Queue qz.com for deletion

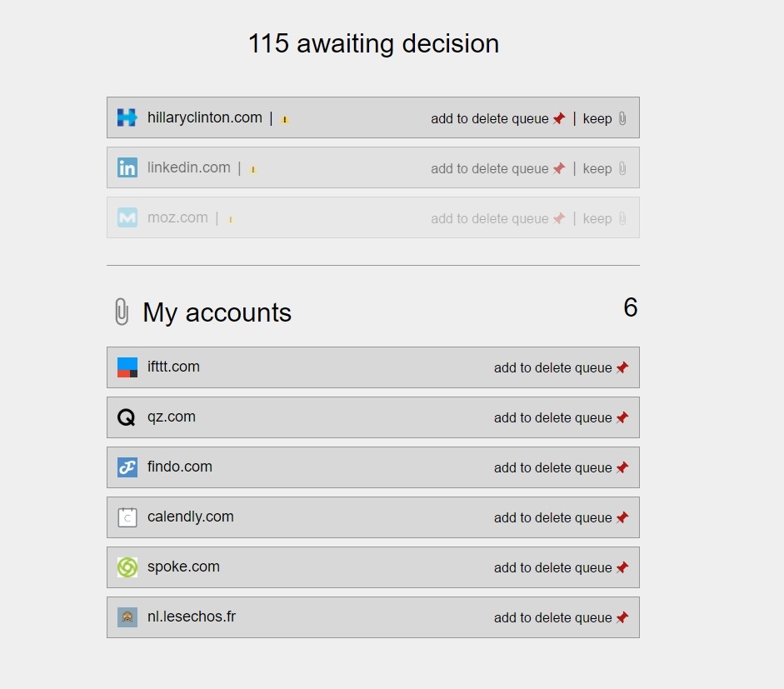pos(561,417)
